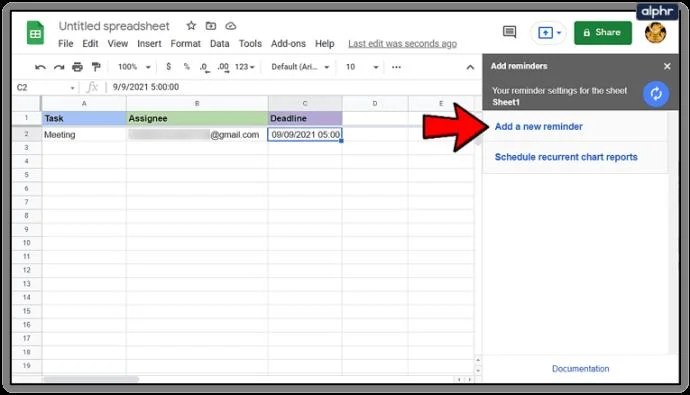
Task: Rename the Untitled spreadsheet title
Action: coord(114,26)
